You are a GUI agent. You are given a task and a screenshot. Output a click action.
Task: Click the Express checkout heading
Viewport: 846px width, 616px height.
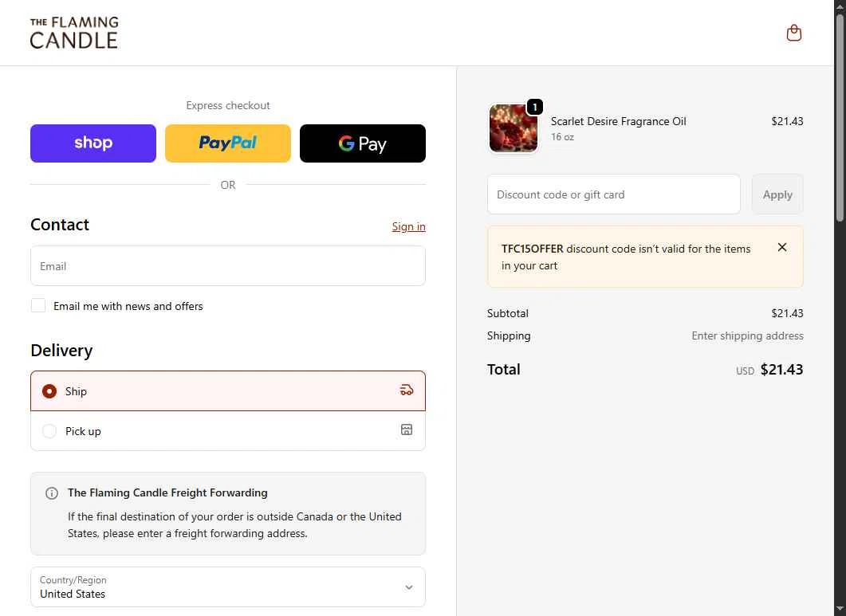point(228,106)
